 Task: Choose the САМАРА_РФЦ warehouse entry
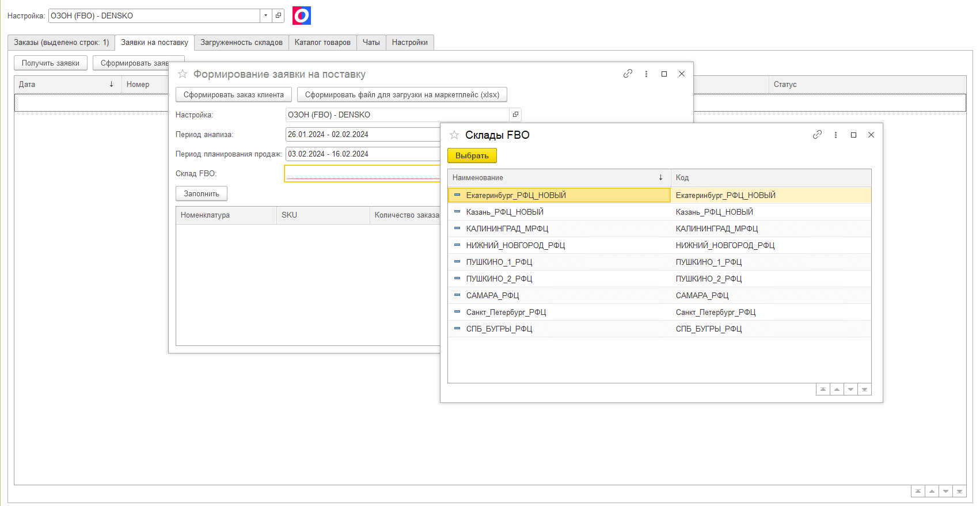point(492,295)
